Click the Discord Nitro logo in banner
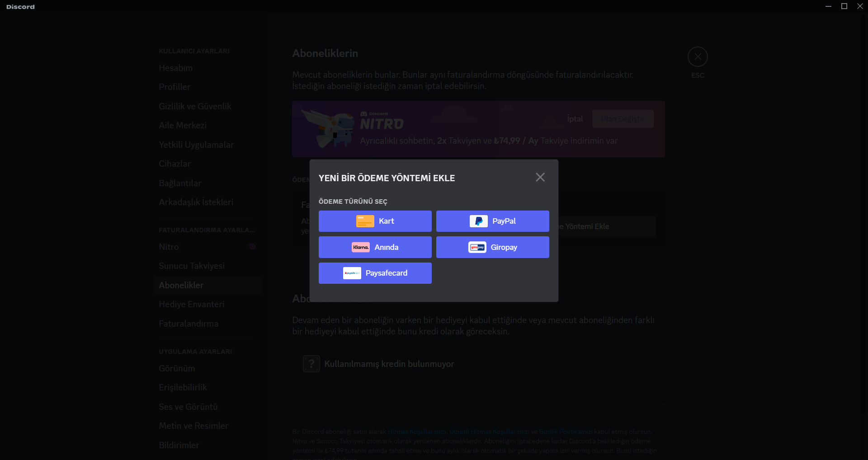868x460 pixels. click(x=382, y=121)
